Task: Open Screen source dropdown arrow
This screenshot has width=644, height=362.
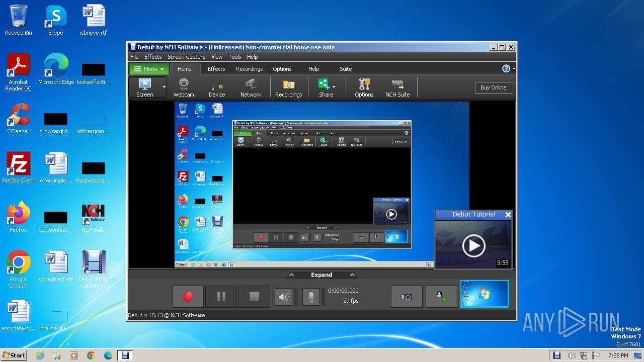Action: pos(164,87)
